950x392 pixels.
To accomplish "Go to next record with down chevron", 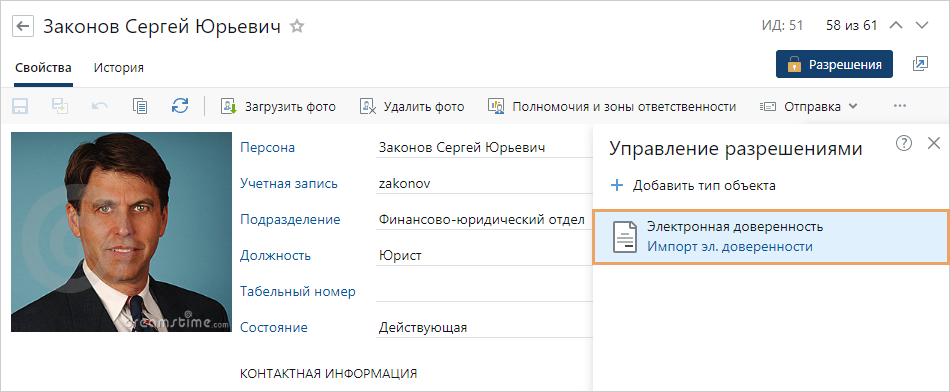I will pyautogui.click(x=922, y=25).
